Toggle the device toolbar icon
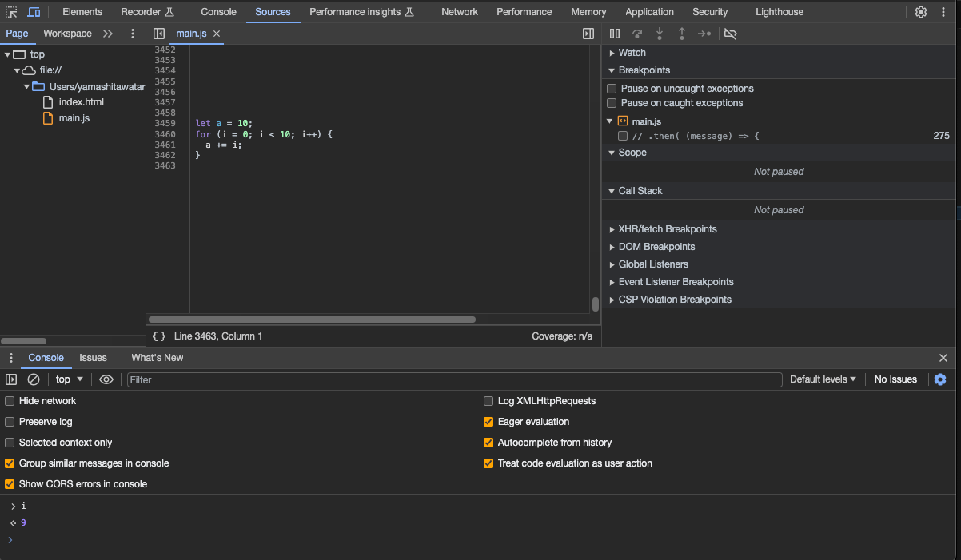 pyautogui.click(x=34, y=12)
